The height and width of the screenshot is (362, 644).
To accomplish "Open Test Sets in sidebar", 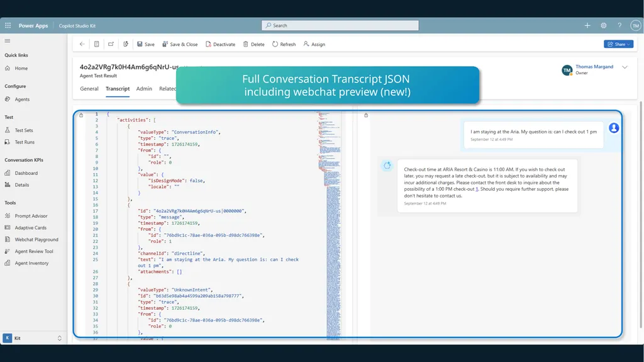I will [24, 130].
